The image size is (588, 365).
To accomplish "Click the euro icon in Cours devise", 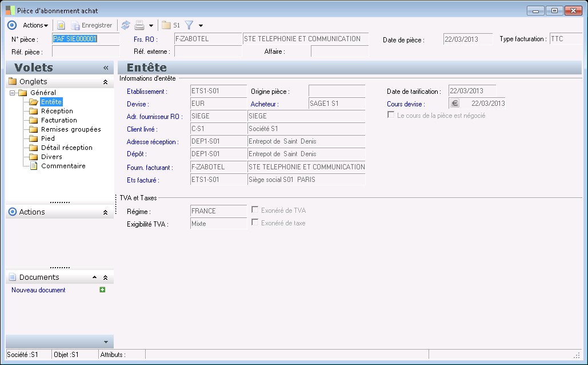I will point(455,104).
